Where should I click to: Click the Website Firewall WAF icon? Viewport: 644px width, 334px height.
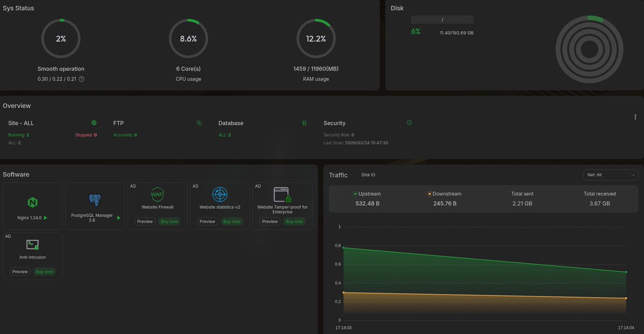157,194
